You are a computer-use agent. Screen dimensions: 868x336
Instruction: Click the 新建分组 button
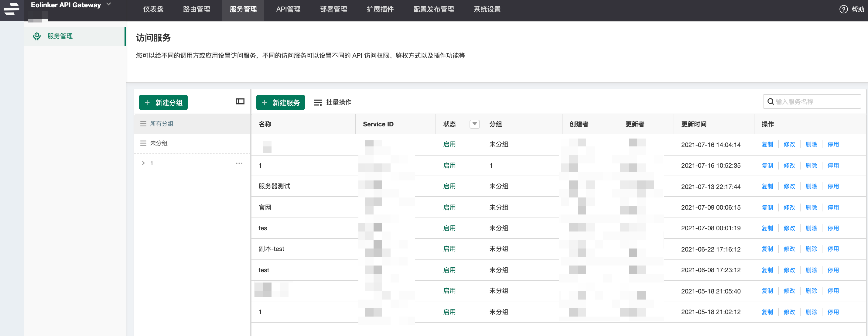(x=163, y=102)
